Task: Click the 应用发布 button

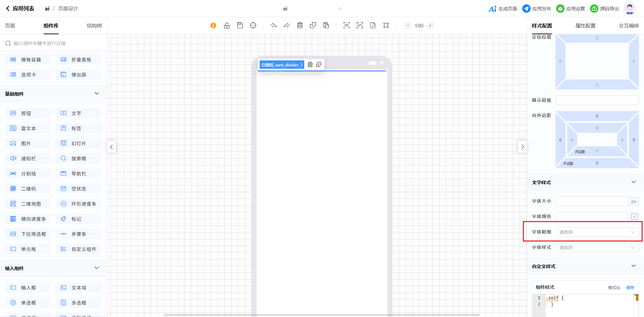Action: 537,9
